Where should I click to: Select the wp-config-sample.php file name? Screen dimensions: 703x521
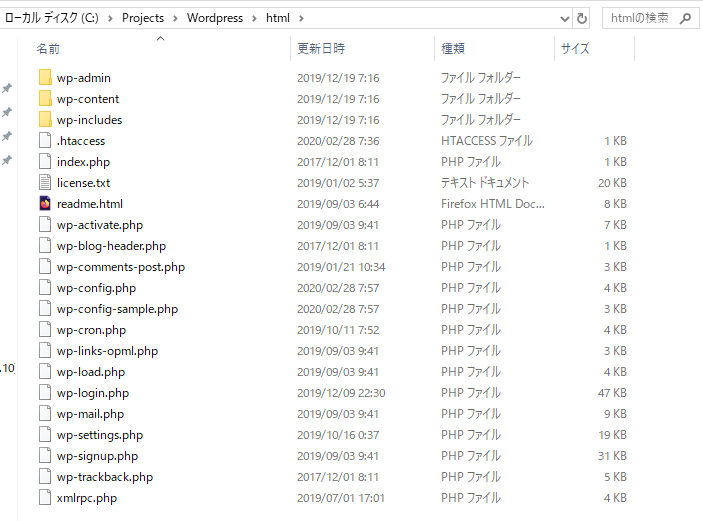coord(117,309)
